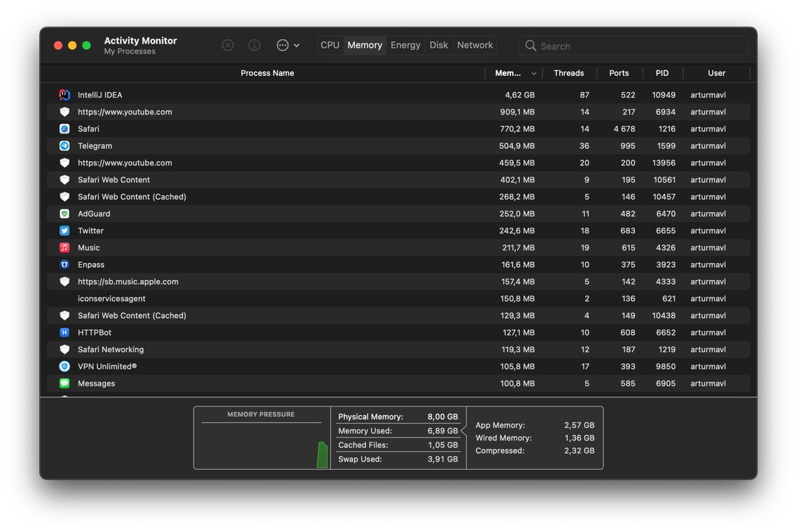Click into the Search field
This screenshot has width=797, height=532.
pyautogui.click(x=634, y=45)
